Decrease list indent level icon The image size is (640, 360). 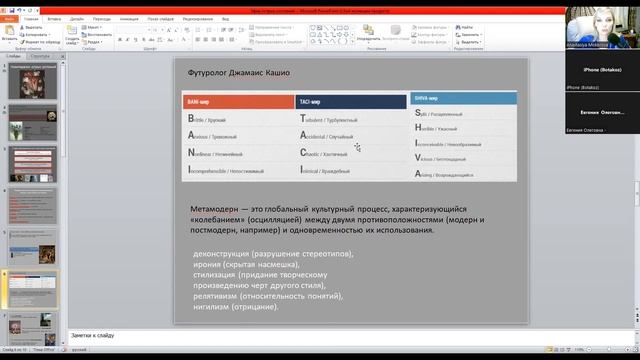click(223, 30)
